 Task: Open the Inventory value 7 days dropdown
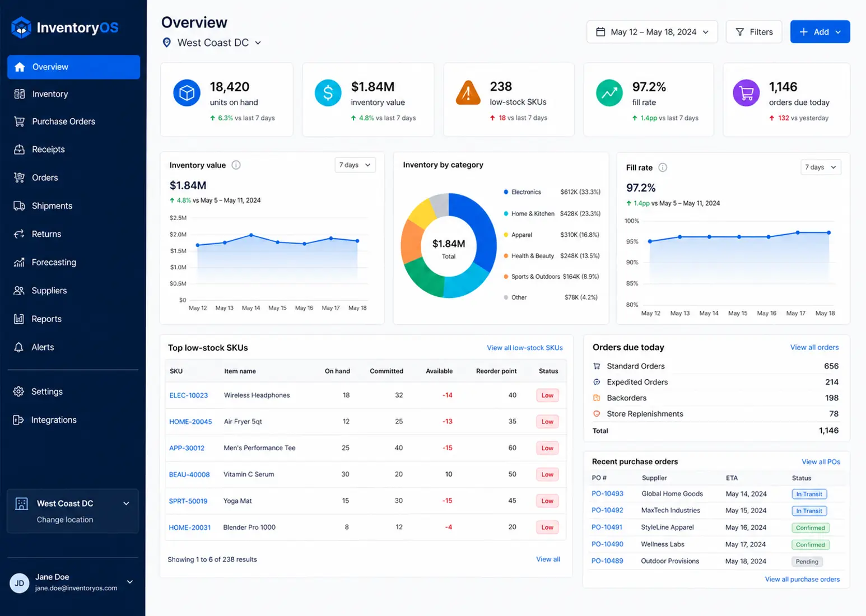click(x=355, y=165)
